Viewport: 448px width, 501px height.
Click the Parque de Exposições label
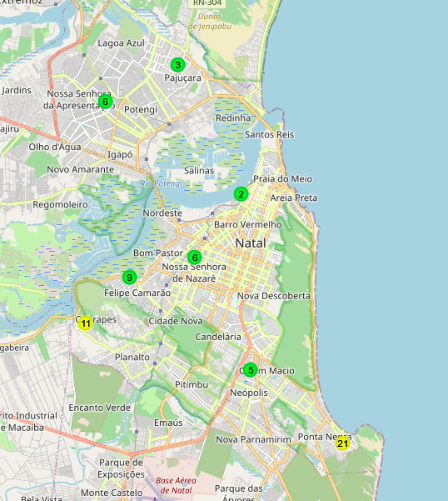(x=122, y=468)
